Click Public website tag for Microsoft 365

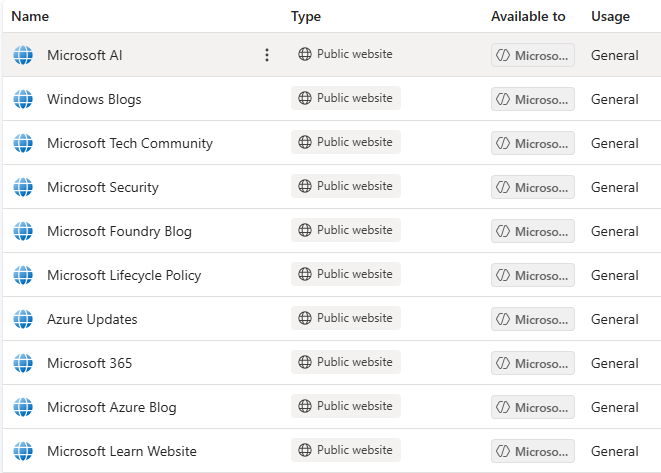point(346,362)
